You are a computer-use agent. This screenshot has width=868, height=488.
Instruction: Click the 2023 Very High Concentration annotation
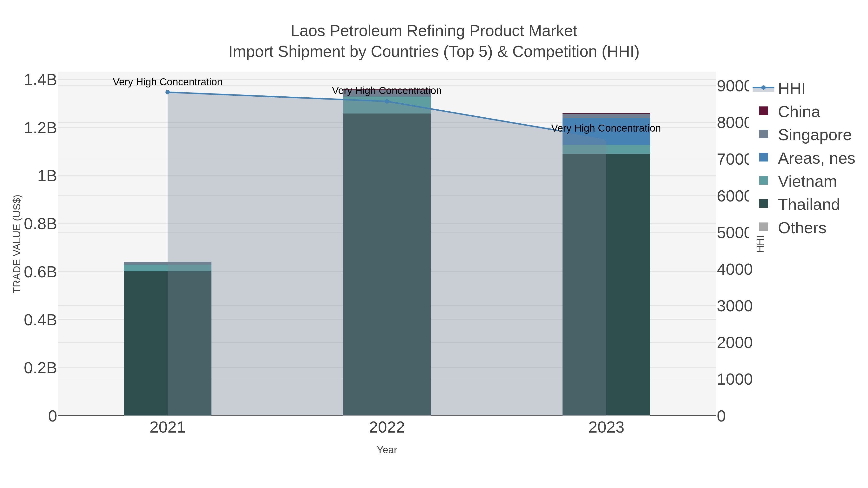click(x=606, y=128)
